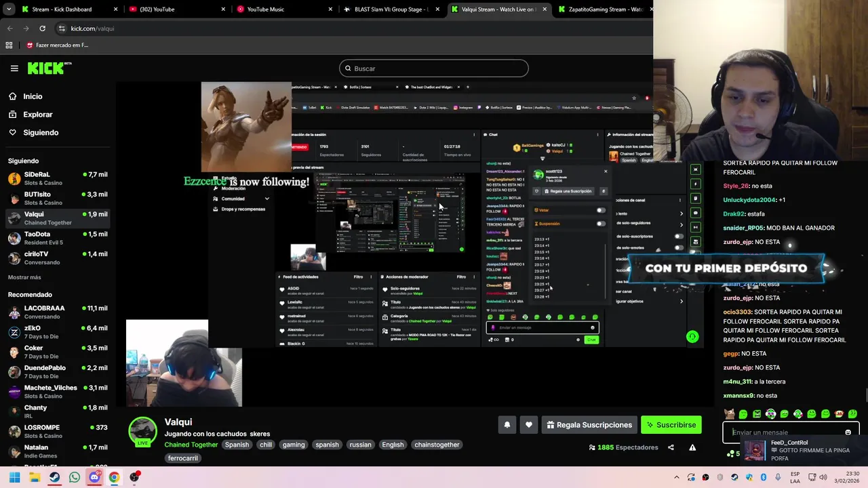The image size is (868, 488).
Task: Open Machete_Vilches recommended channel
Action: tap(58, 392)
